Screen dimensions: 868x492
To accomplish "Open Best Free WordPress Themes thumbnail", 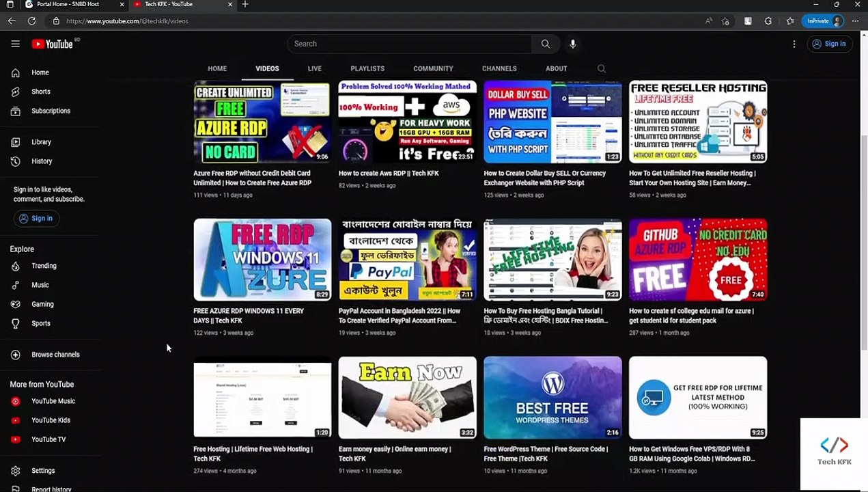I will pyautogui.click(x=552, y=397).
